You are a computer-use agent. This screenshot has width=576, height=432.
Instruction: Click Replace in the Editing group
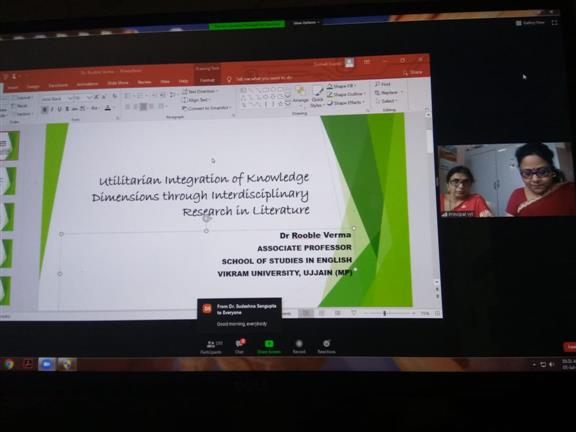[x=389, y=93]
